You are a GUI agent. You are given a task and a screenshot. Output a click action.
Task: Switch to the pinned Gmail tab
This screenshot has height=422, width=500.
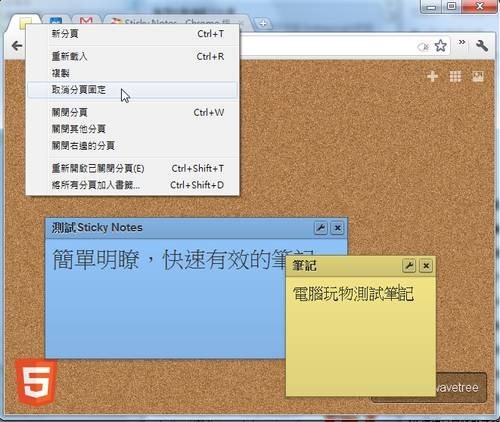[86, 21]
